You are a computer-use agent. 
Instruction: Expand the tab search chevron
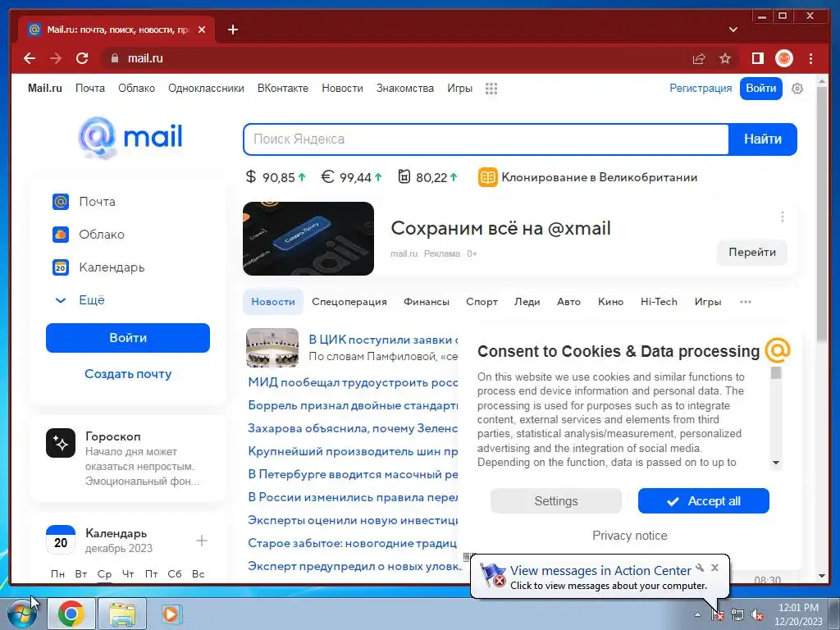(733, 30)
